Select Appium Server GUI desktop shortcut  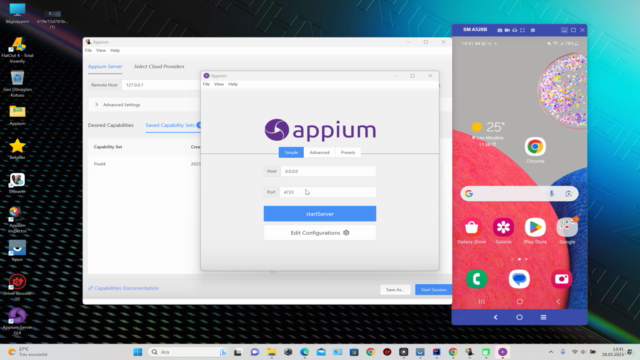(x=17, y=321)
